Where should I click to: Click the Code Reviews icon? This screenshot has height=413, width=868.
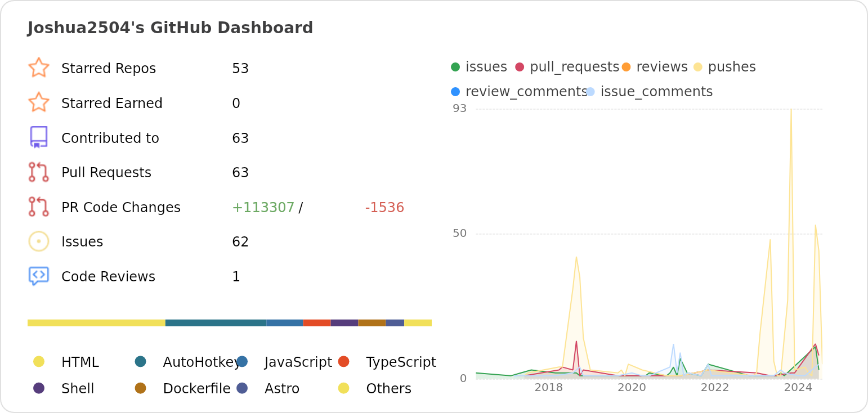click(x=39, y=276)
